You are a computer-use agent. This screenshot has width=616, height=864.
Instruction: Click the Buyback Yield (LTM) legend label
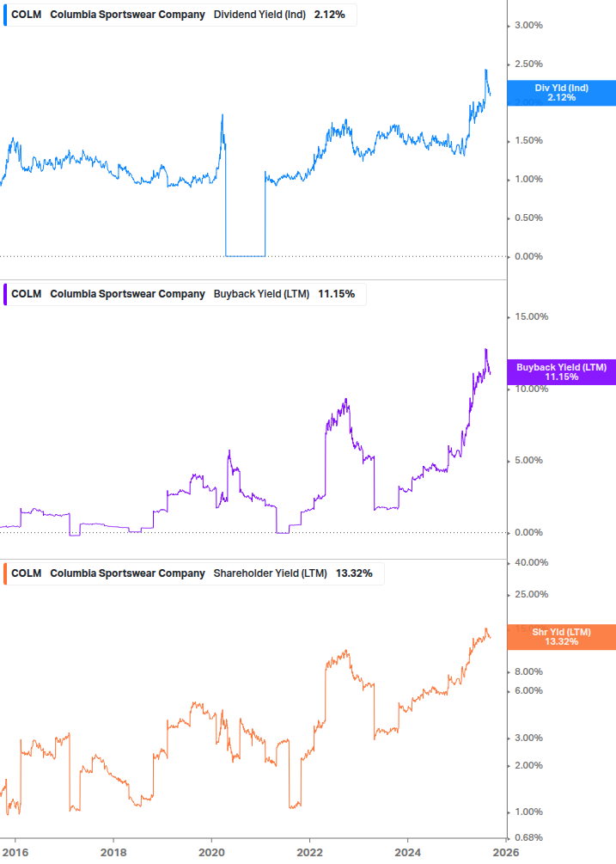(261, 294)
